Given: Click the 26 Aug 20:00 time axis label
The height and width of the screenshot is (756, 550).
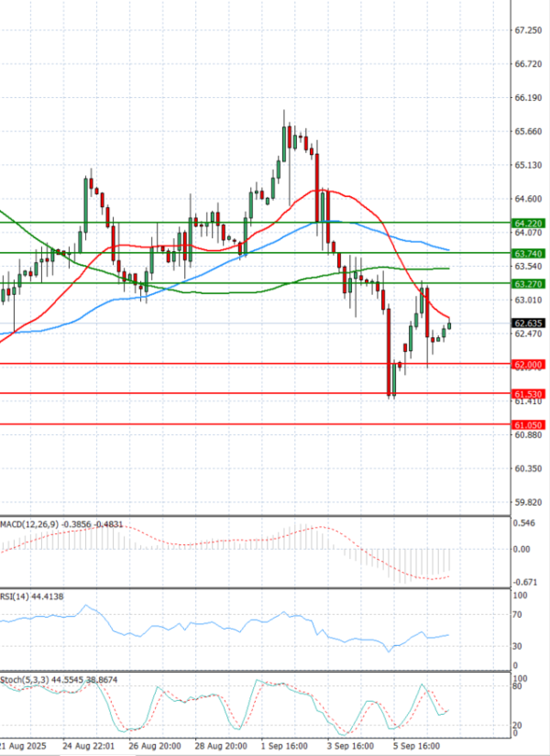Looking at the screenshot, I should (155, 746).
